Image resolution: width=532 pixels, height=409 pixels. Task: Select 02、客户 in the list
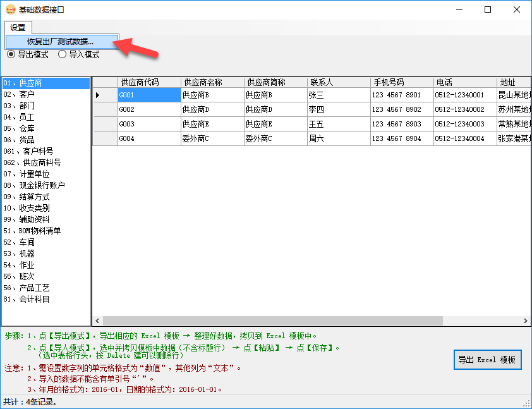tap(19, 94)
